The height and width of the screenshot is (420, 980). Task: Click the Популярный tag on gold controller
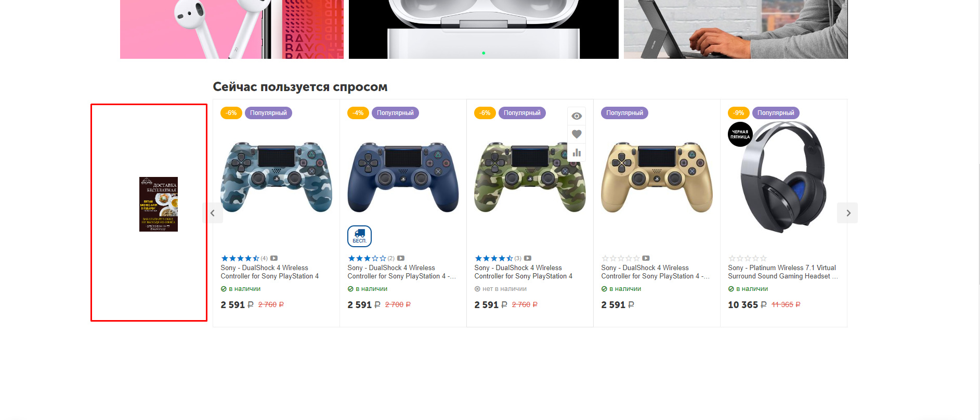[624, 113]
